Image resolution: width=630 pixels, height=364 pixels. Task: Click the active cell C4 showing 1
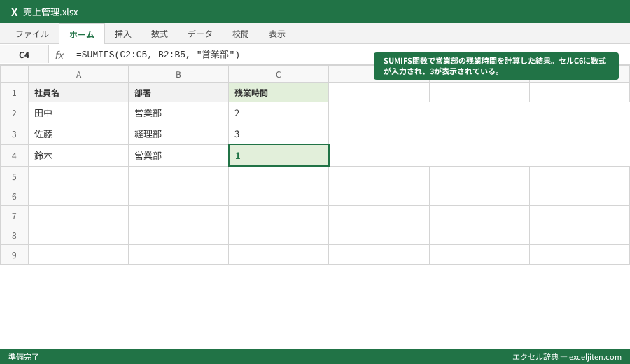pos(279,155)
